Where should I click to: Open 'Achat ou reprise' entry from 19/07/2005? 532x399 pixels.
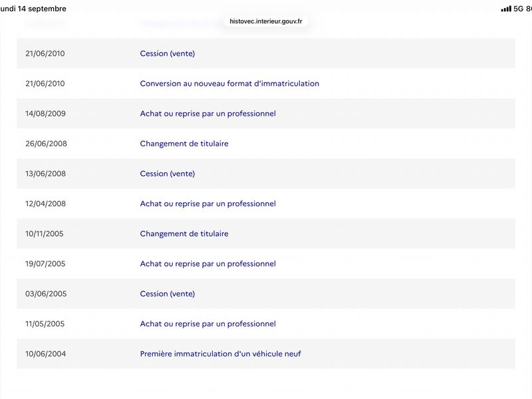pos(207,263)
